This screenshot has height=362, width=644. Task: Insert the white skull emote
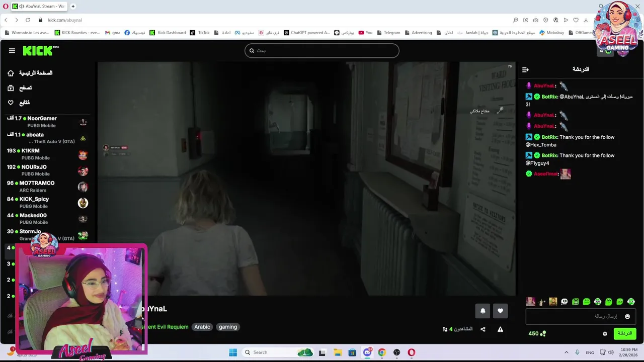565,302
